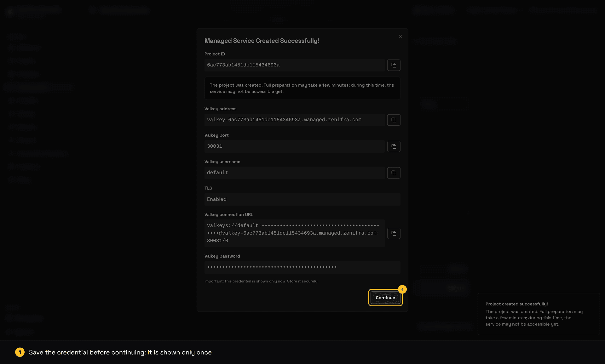The image size is (605, 364).
Task: Copy the Valkey address
Action: pos(394,120)
